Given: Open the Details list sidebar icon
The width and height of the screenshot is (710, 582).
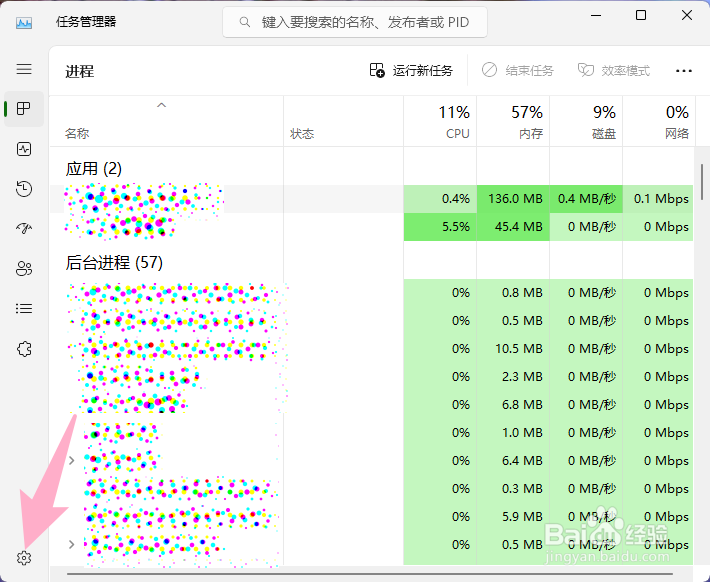Looking at the screenshot, I should pos(25,308).
